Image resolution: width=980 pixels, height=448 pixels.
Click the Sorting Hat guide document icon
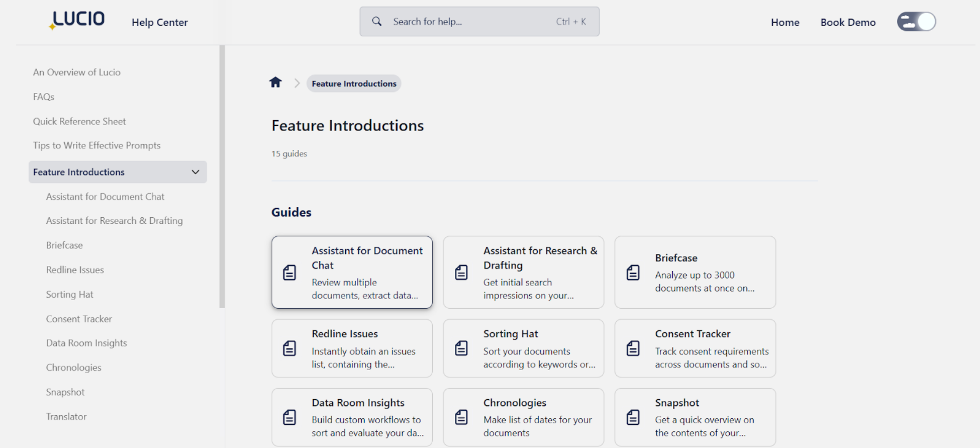coord(461,348)
